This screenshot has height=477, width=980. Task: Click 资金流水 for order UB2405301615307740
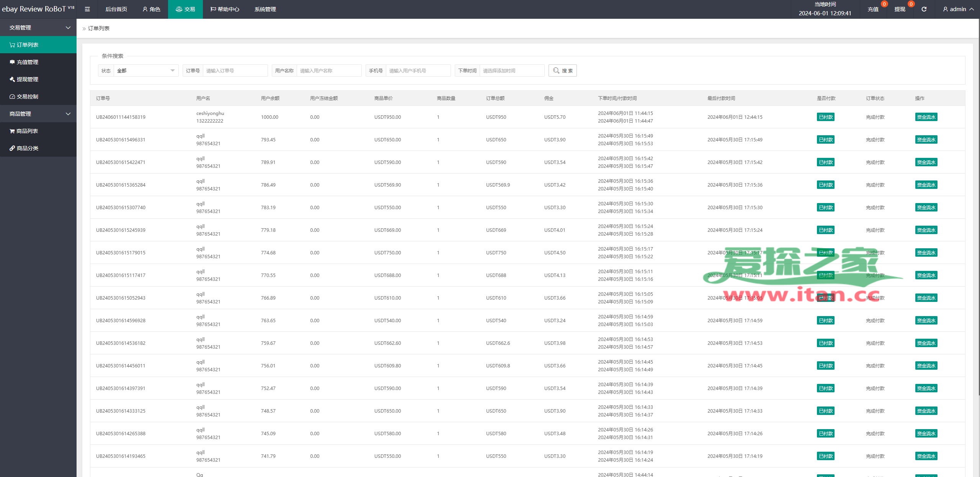[926, 208]
